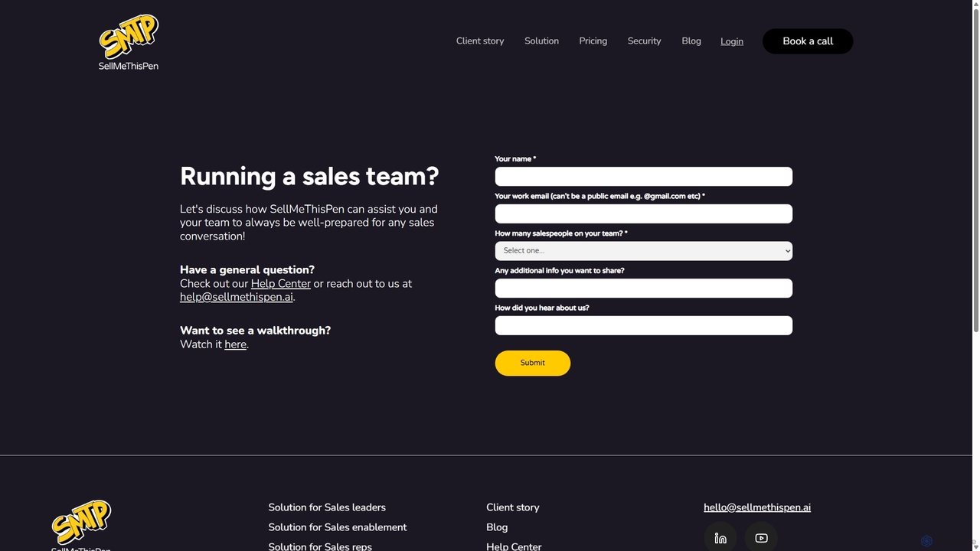Open Solution for Sales enablement footer link
This screenshot has height=551, width=980.
coord(338,527)
